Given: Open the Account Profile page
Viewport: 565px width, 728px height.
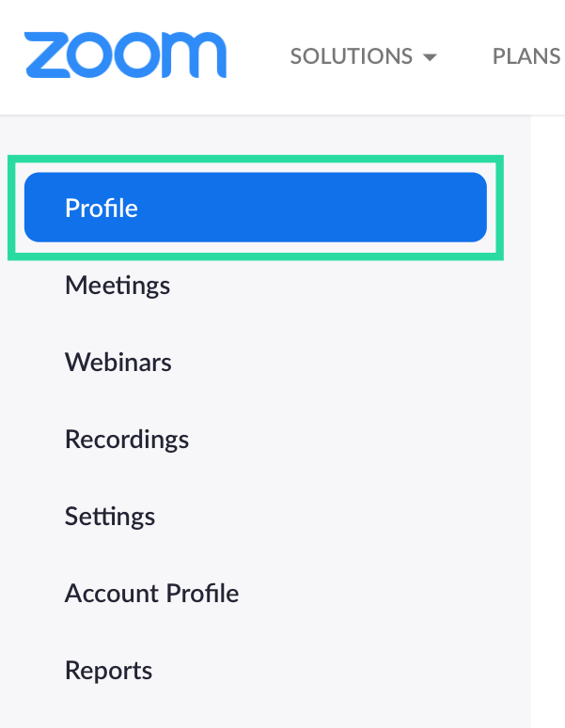Looking at the screenshot, I should pos(151,593).
